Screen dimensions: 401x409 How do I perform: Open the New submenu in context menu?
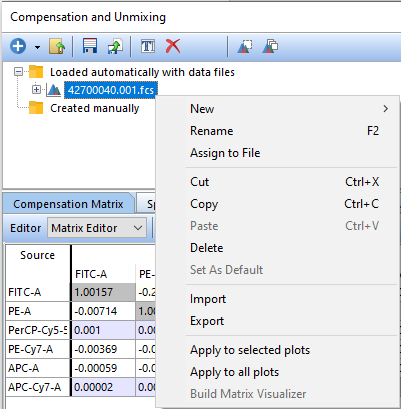pyautogui.click(x=277, y=109)
